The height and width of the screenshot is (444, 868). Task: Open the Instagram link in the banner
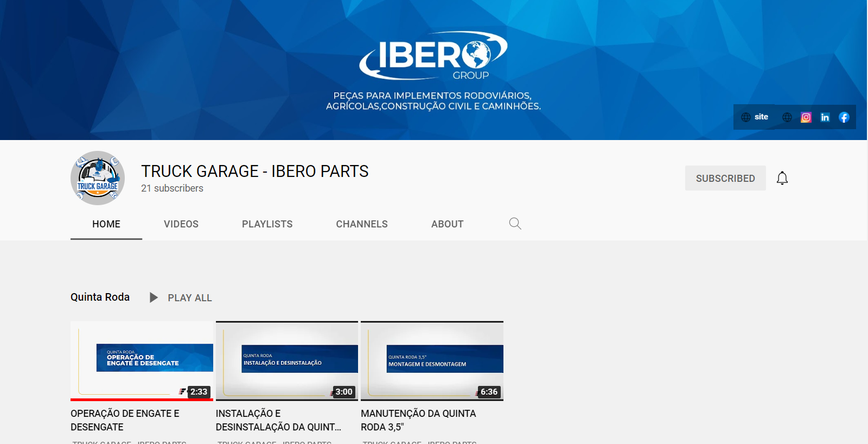pyautogui.click(x=806, y=117)
